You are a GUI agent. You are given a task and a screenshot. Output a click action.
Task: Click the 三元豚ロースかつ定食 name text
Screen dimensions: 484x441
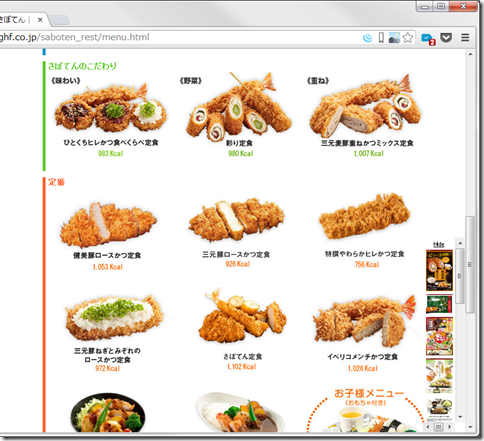(x=236, y=254)
